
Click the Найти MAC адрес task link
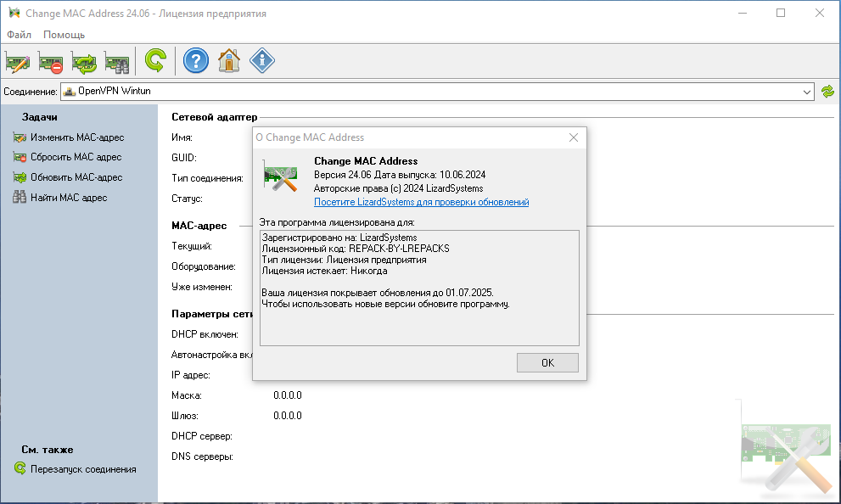click(x=69, y=198)
